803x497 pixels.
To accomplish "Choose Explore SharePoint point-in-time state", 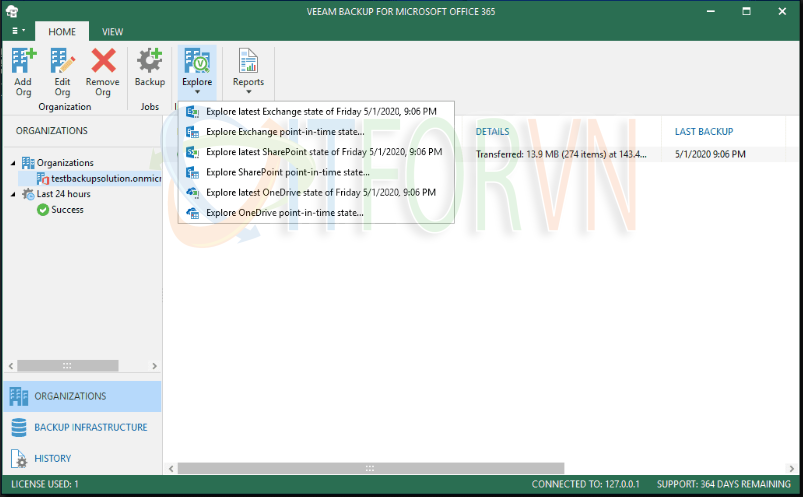I will [x=287, y=172].
